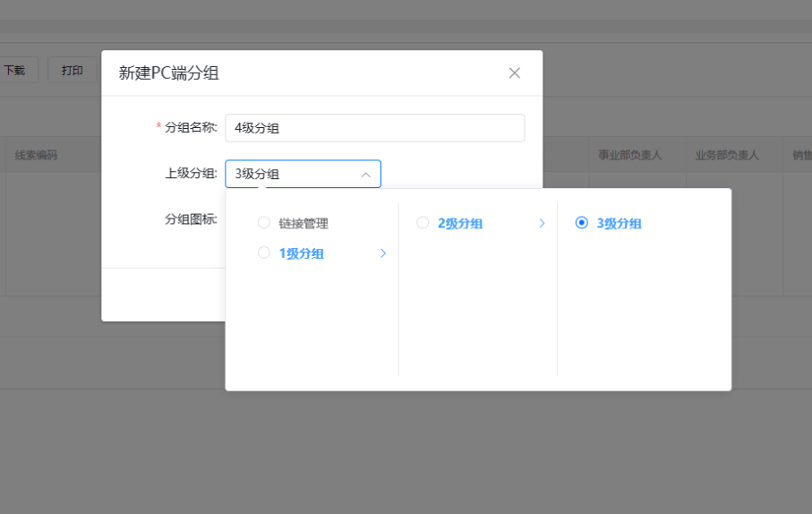The image size is (812, 514).
Task: Click the 事业部负责人 column header
Action: [629, 155]
